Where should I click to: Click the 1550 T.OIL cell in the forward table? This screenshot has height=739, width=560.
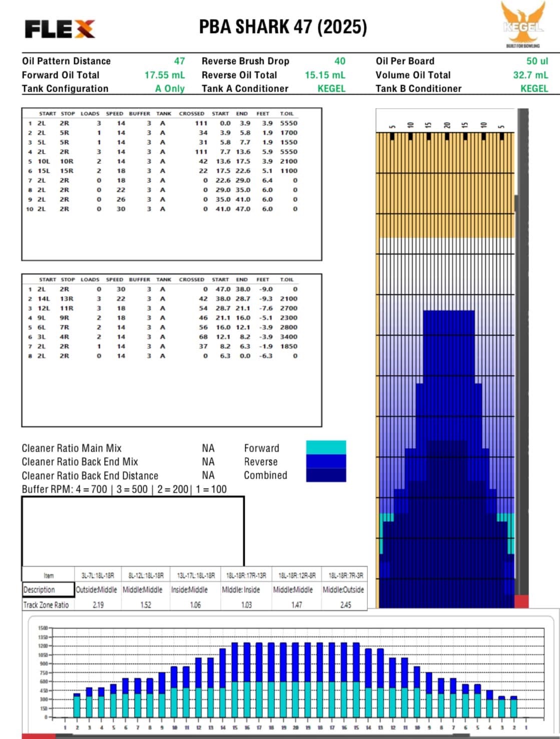pos(289,142)
